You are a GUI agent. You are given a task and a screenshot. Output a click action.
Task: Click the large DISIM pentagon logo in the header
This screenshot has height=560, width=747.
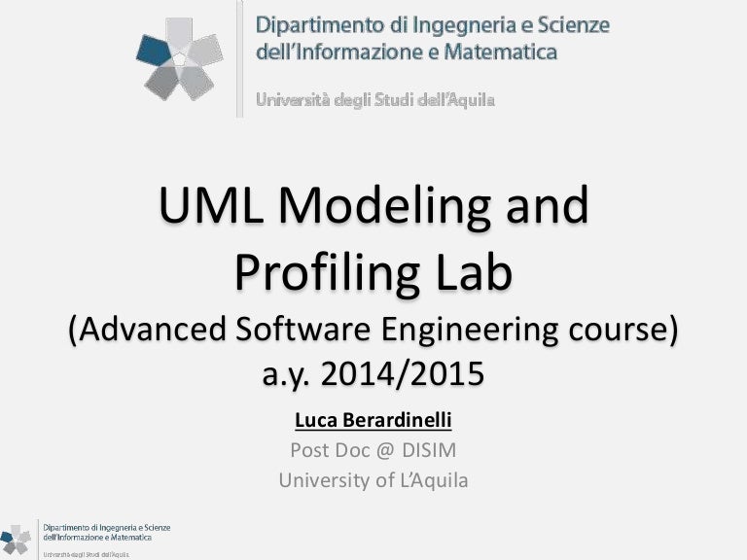tap(180, 59)
